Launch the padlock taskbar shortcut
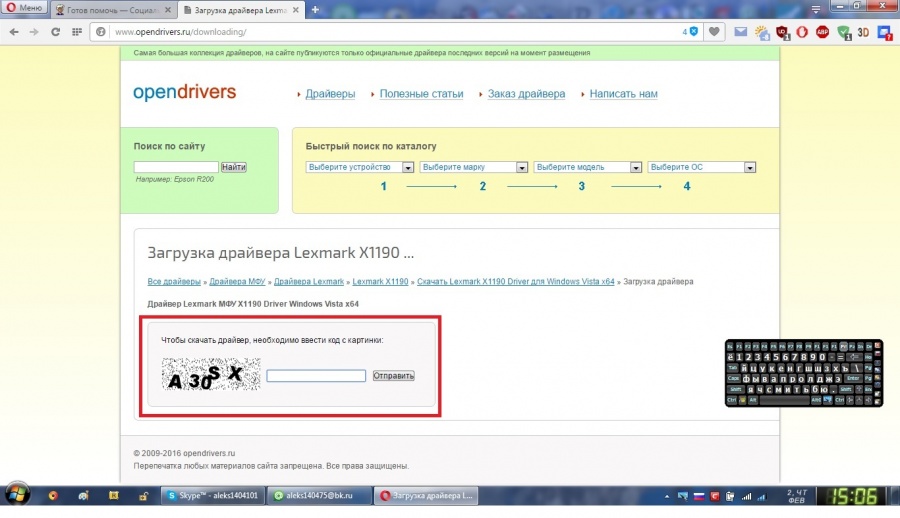This screenshot has height=518, width=900. [x=143, y=495]
